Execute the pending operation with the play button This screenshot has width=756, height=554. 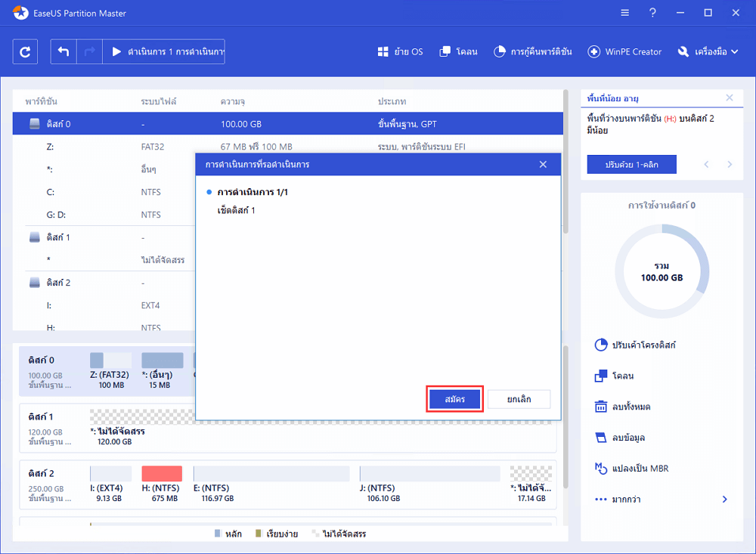point(164,51)
